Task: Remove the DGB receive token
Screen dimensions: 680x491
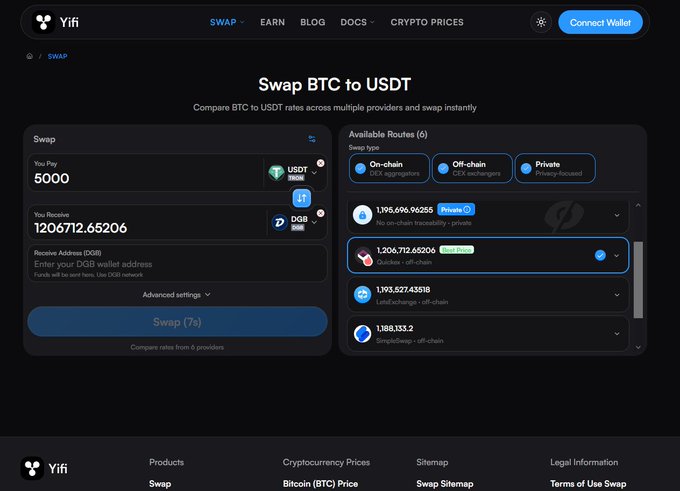Action: point(320,213)
